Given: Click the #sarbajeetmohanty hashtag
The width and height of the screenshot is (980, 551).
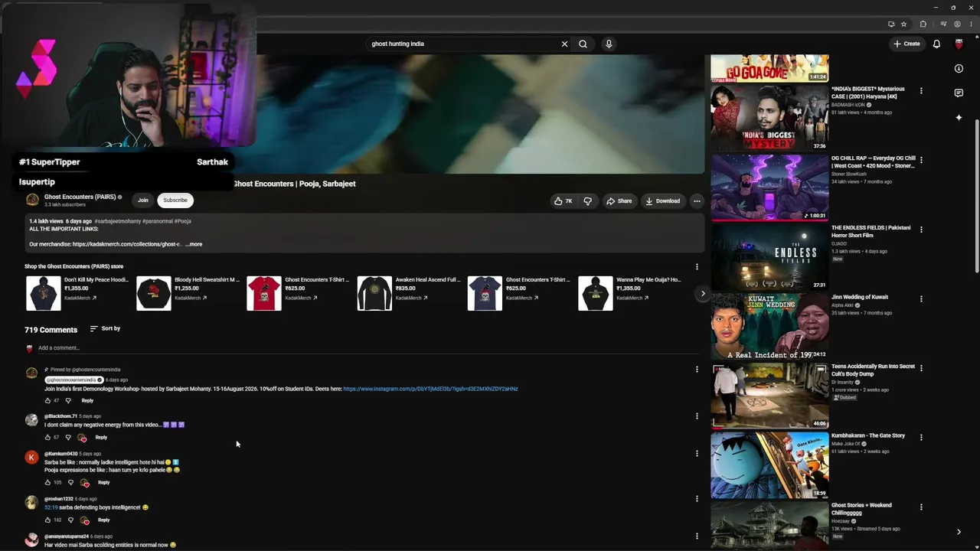Looking at the screenshot, I should (118, 221).
